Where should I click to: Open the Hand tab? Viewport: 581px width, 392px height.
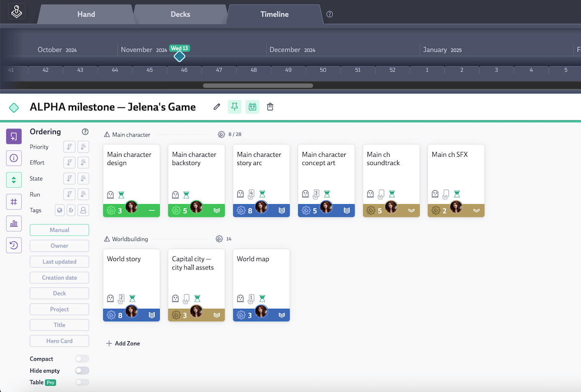85,15
